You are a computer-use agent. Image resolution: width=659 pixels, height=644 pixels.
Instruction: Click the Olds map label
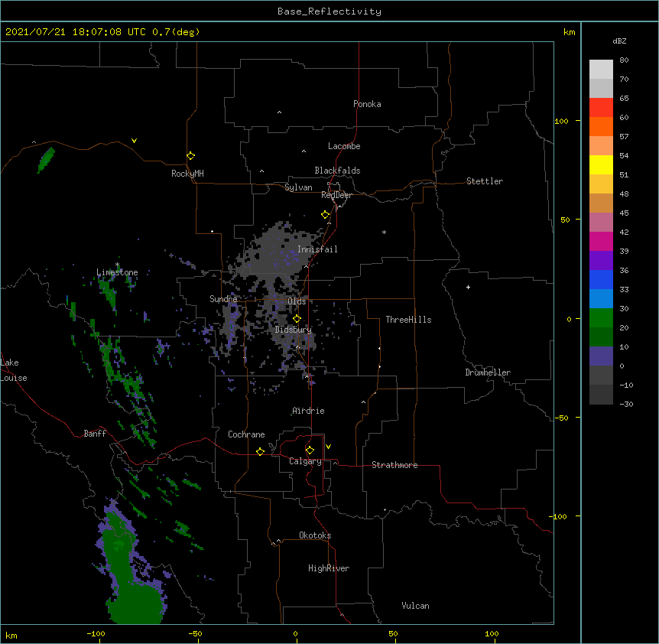[297, 301]
